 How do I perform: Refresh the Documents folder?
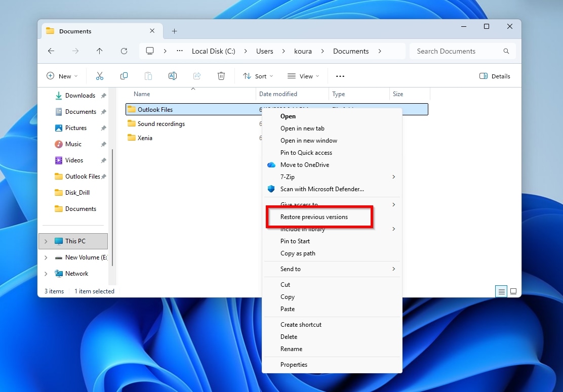point(124,51)
